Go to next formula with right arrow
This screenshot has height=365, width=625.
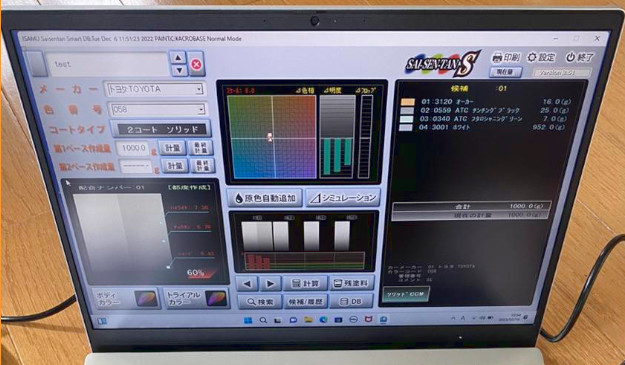click(x=270, y=284)
